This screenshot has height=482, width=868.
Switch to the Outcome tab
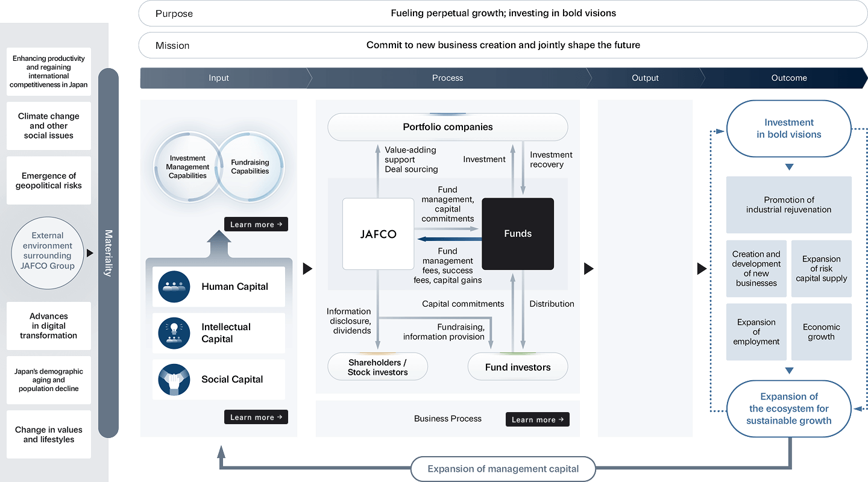pyautogui.click(x=788, y=78)
